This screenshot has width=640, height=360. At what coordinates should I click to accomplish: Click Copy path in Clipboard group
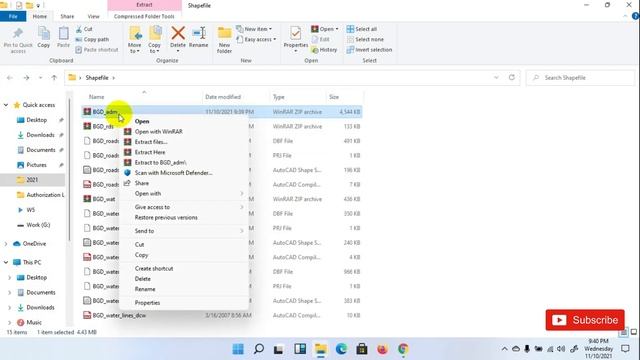[x=92, y=39]
